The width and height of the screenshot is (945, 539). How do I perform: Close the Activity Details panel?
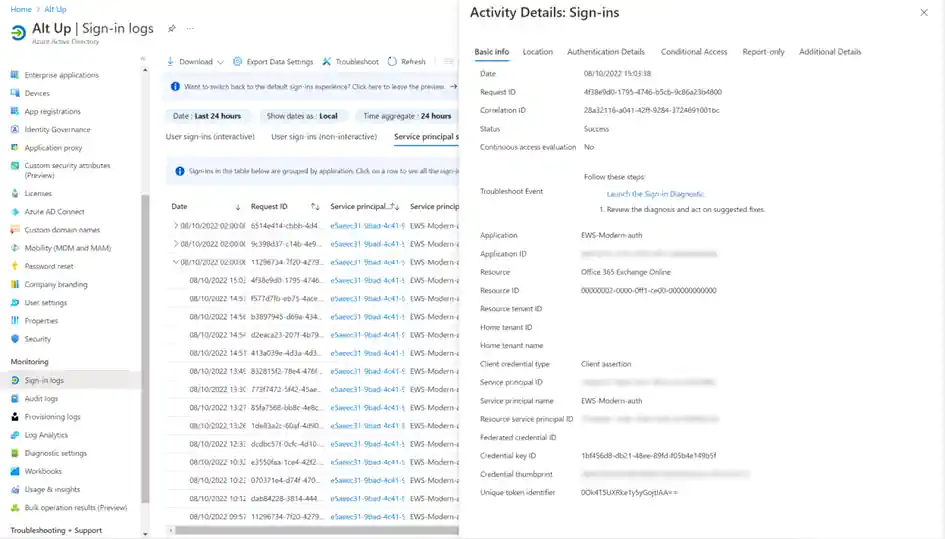pyautogui.click(x=924, y=13)
